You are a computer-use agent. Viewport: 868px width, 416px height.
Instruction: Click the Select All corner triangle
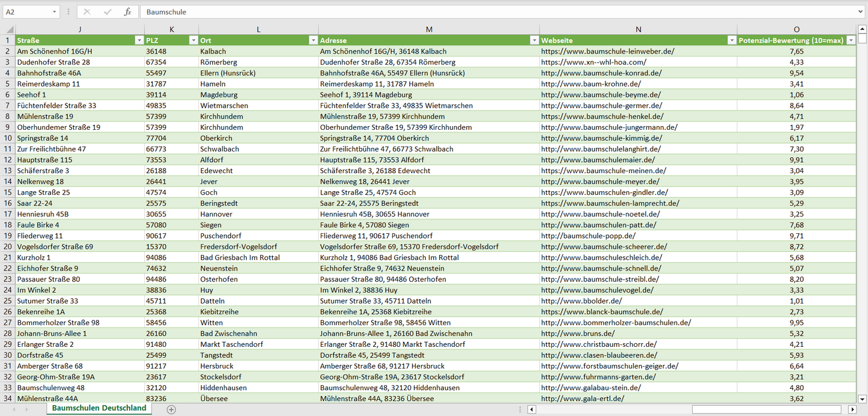8,29
